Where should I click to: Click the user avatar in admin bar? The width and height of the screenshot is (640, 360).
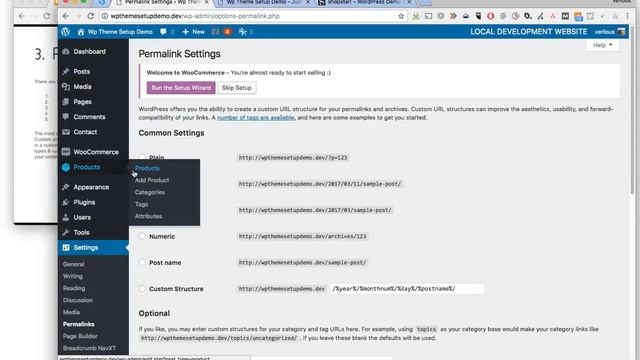(x=621, y=31)
